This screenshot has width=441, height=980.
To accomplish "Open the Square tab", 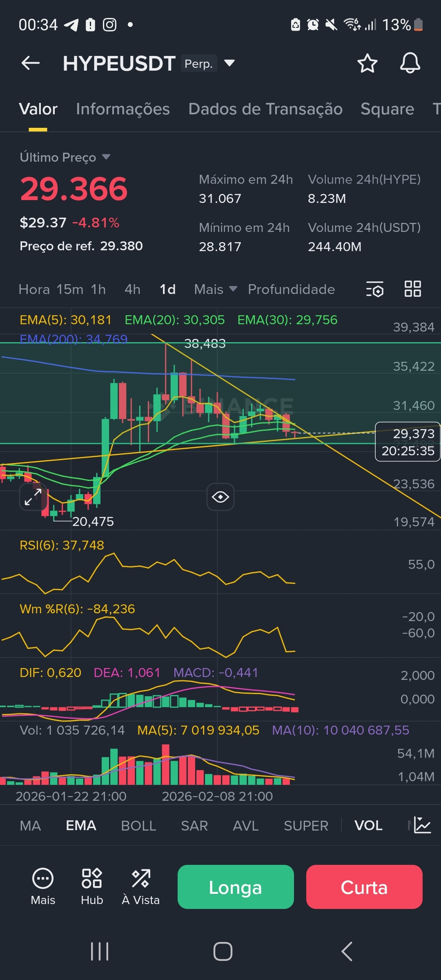I will click(388, 109).
